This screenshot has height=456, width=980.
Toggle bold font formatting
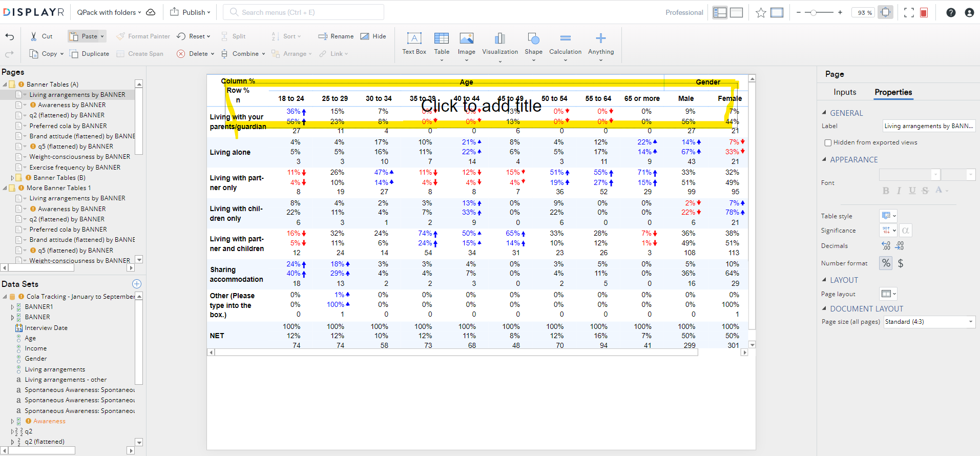tap(886, 191)
